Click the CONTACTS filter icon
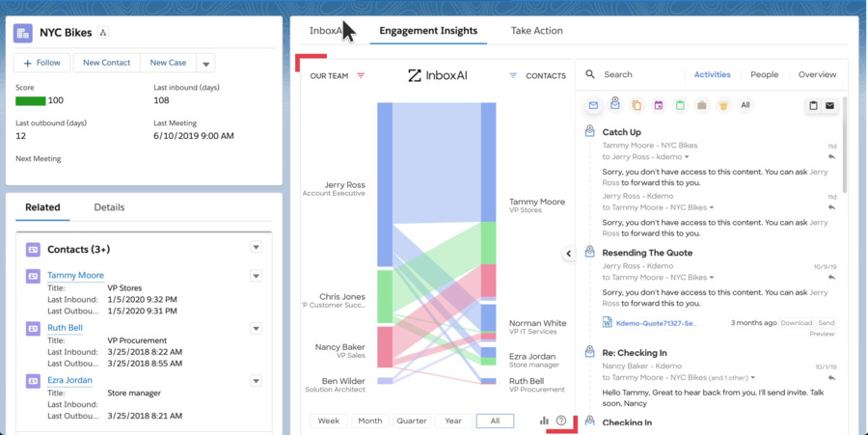 513,76
